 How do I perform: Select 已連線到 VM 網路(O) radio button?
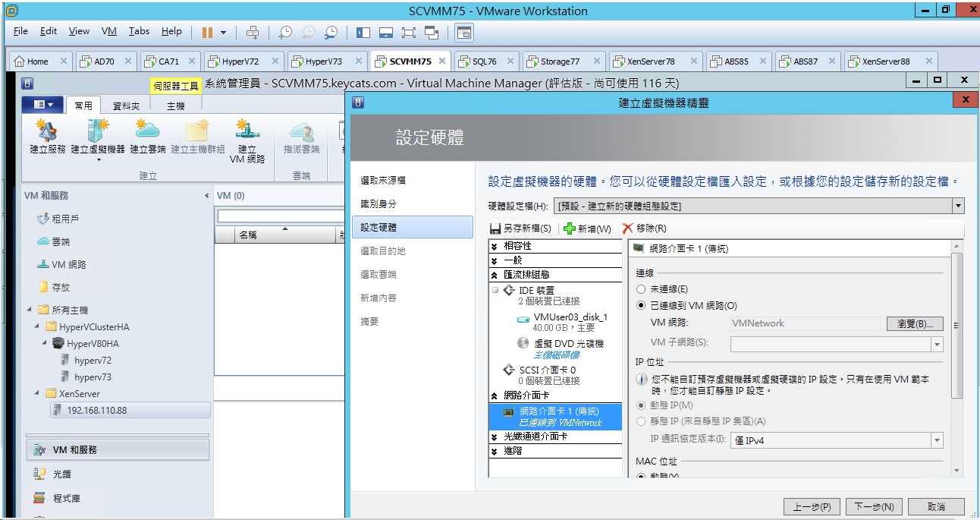tap(641, 306)
